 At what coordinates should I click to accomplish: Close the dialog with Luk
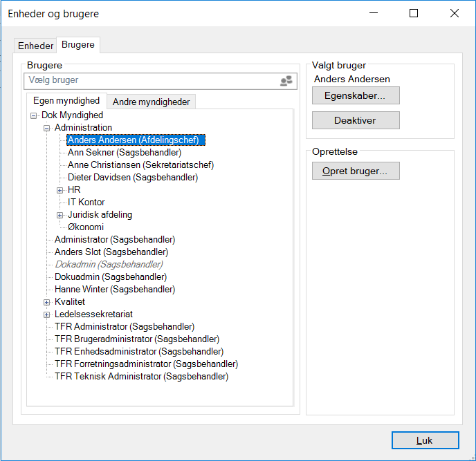[425, 440]
